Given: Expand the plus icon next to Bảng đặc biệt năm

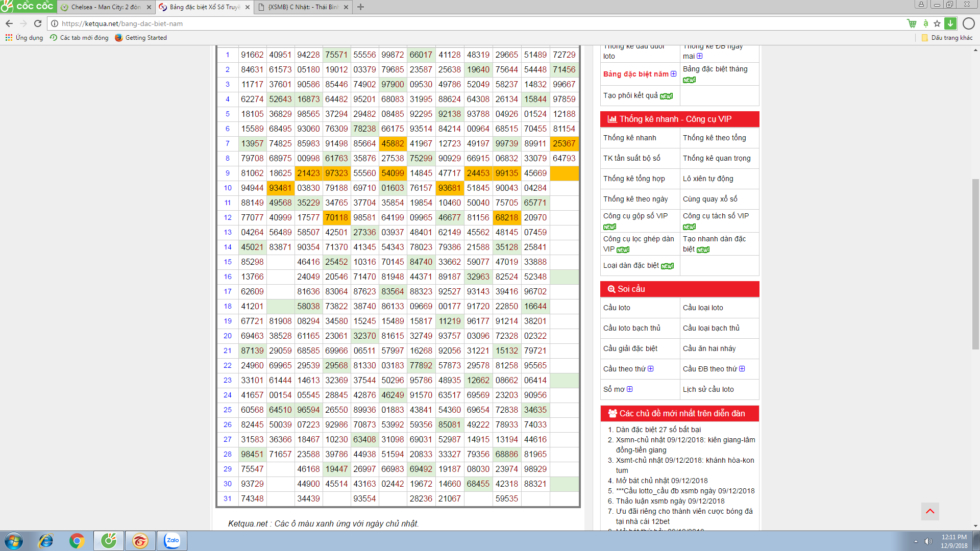Looking at the screenshot, I should click(x=674, y=74).
